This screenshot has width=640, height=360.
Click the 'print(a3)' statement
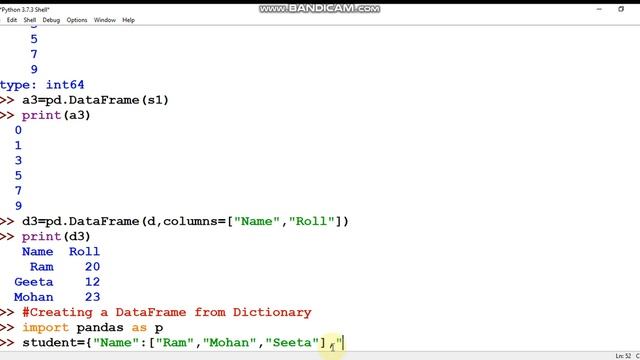(x=56, y=115)
